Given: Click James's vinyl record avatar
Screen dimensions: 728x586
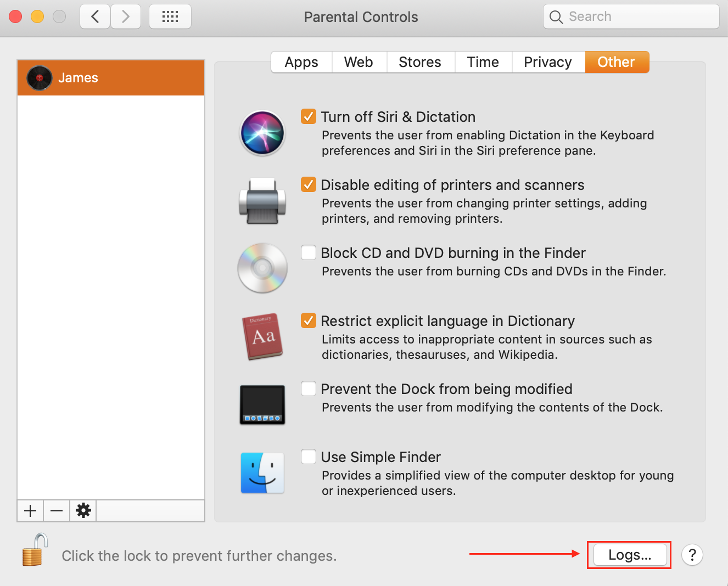Looking at the screenshot, I should 40,78.
